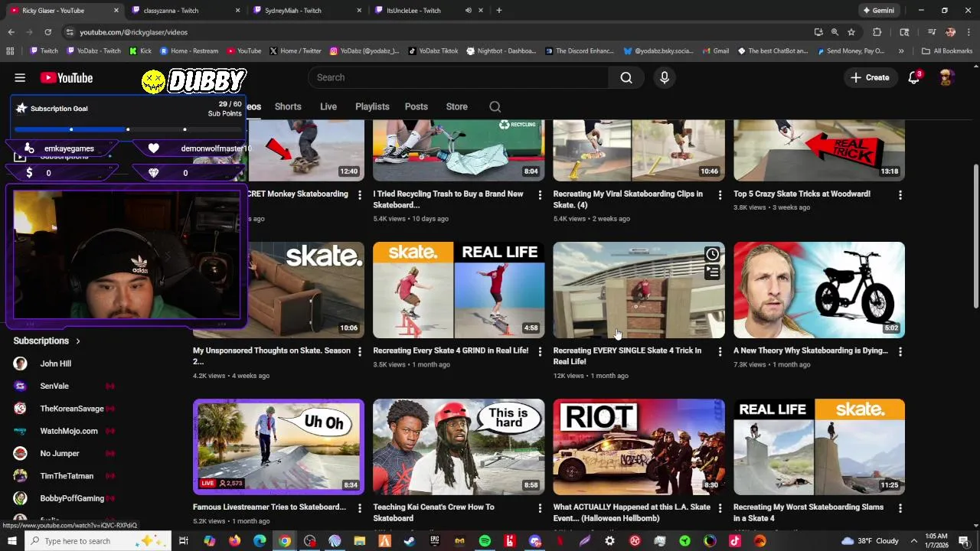980x551 pixels.
Task: Expand the Subscriptions section chevron
Action: (77, 341)
